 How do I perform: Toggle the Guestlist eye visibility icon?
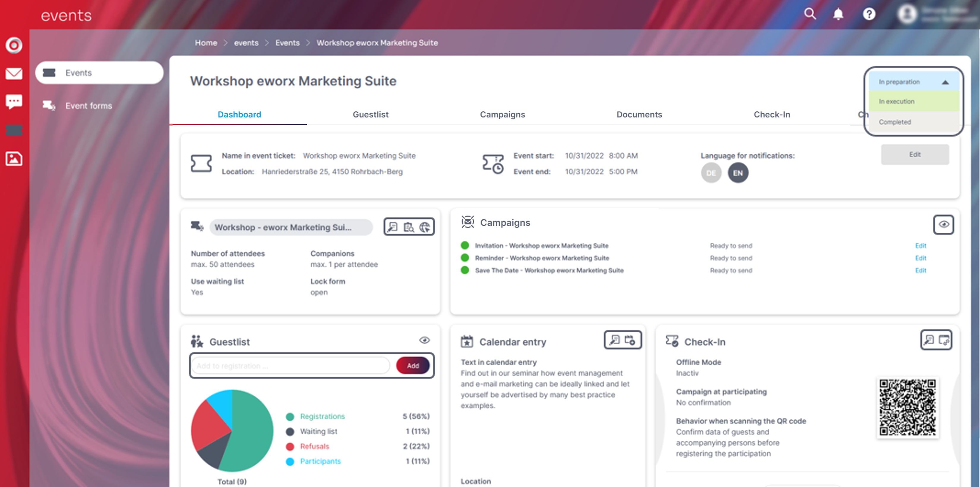(x=425, y=340)
